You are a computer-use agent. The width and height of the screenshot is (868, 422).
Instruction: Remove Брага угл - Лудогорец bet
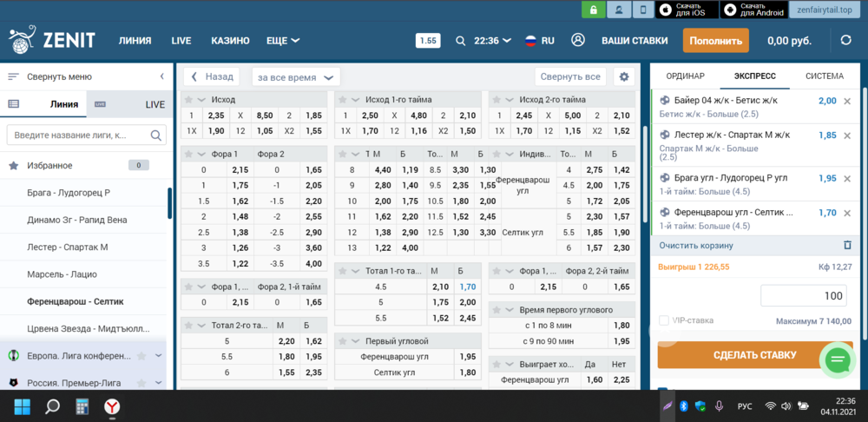pos(847,178)
